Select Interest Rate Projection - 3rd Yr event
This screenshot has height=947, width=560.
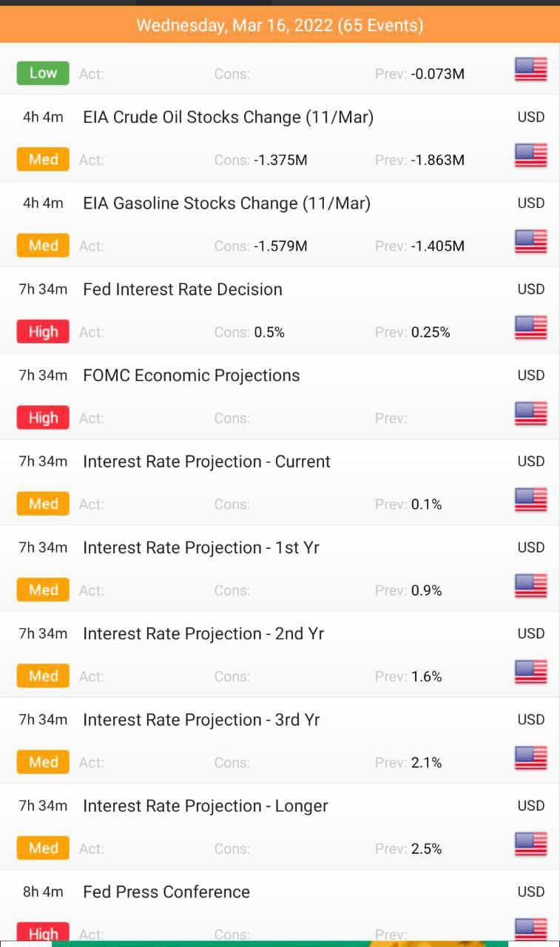pyautogui.click(x=201, y=720)
